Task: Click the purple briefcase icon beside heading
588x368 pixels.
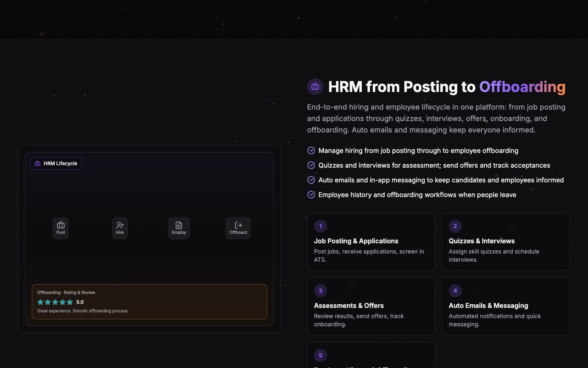Action: point(315,87)
